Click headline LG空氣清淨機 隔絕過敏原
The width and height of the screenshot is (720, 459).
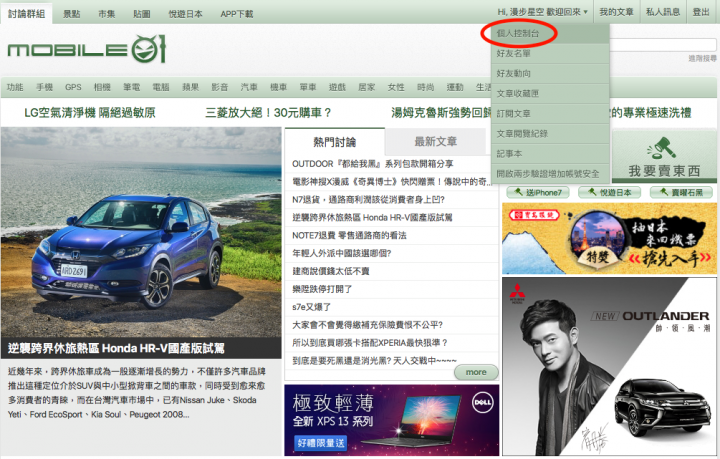(x=90, y=112)
